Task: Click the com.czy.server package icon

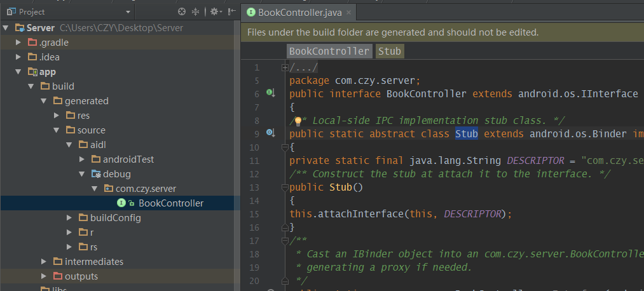Action: [x=109, y=189]
